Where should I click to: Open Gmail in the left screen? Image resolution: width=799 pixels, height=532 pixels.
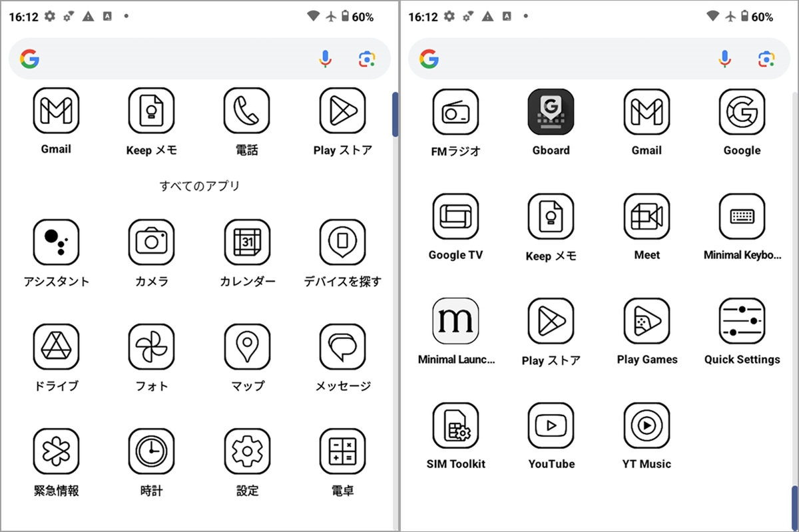click(x=56, y=111)
